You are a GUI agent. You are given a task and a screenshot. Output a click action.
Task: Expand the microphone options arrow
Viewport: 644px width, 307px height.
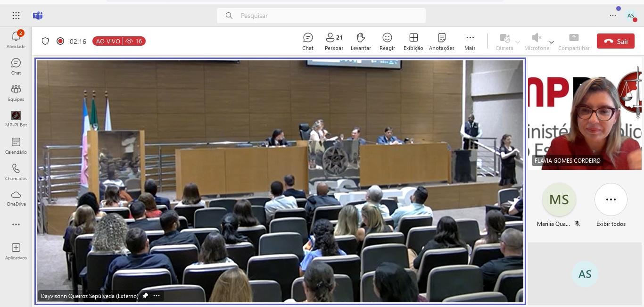552,42
